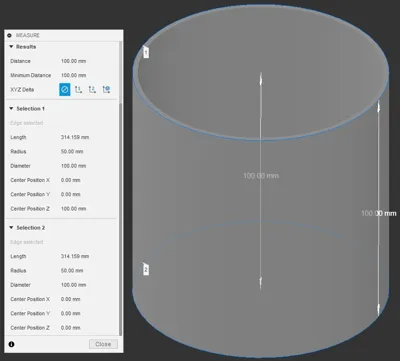
Task: Click Selection 1 Center Position Y value
Action: (71, 194)
